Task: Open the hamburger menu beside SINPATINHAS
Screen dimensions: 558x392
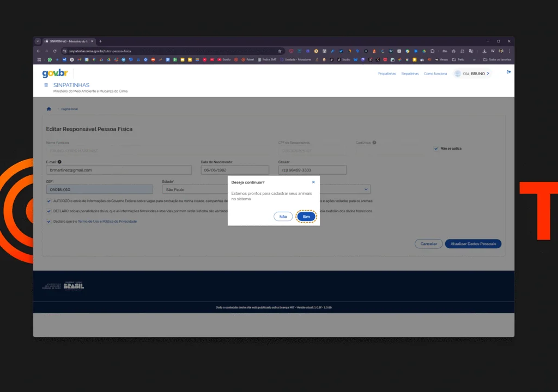Action: [x=46, y=85]
